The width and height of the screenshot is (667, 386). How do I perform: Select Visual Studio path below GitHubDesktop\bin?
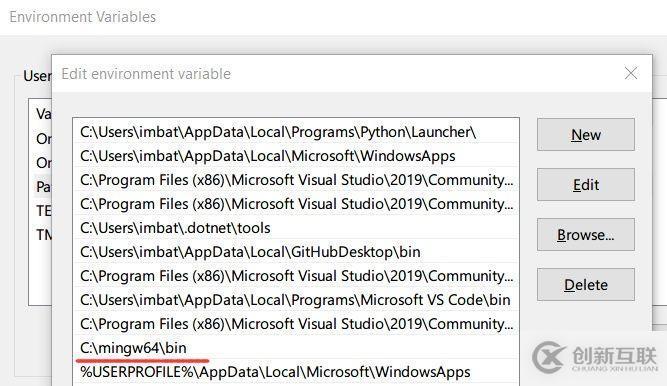coord(296,276)
